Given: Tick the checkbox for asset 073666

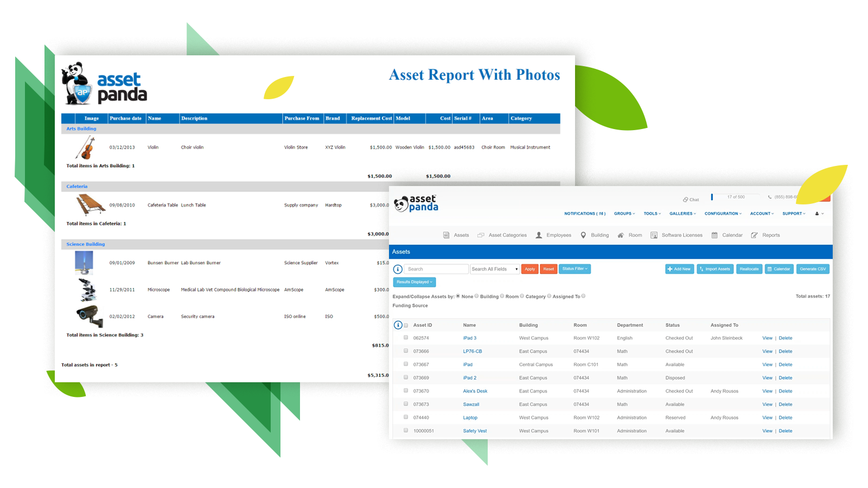Looking at the screenshot, I should click(406, 351).
